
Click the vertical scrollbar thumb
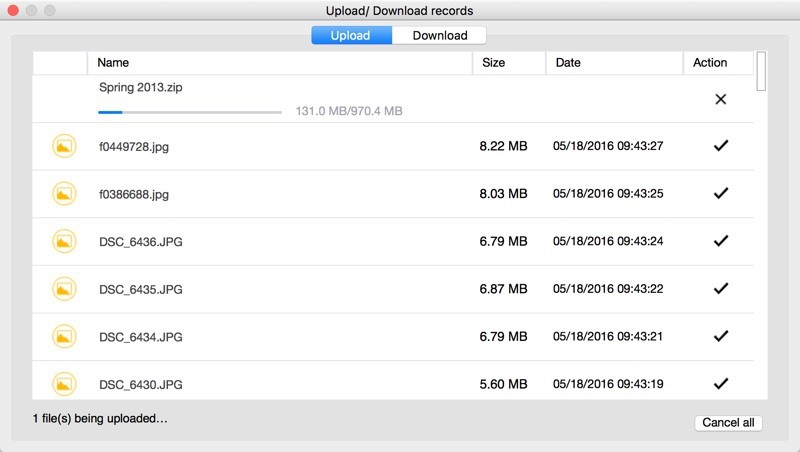point(761,71)
